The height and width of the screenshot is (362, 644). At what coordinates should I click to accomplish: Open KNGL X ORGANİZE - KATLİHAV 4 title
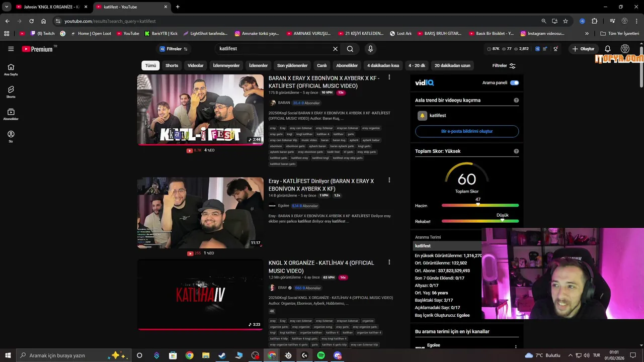(321, 266)
